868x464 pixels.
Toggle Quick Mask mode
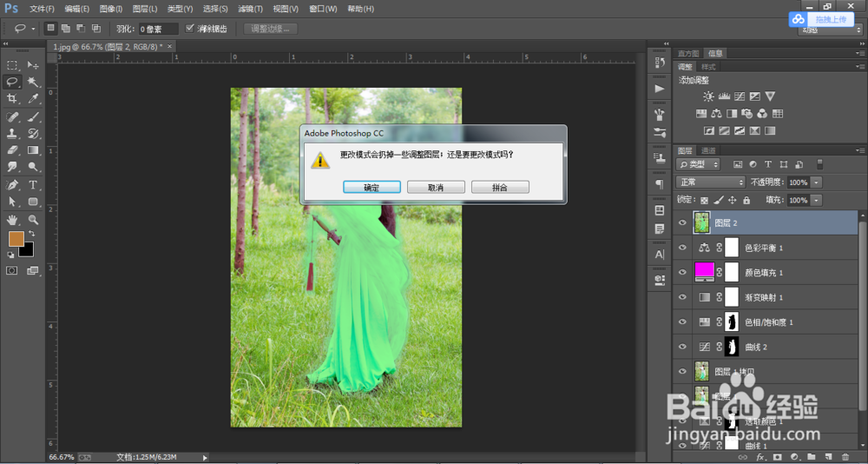[x=12, y=270]
